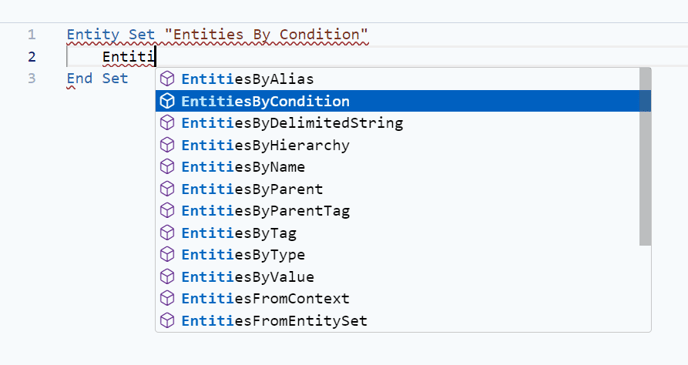Viewport: 688px width, 365px height.
Task: Choose the highlighted EntitiesByCondition completion
Action: coord(398,101)
